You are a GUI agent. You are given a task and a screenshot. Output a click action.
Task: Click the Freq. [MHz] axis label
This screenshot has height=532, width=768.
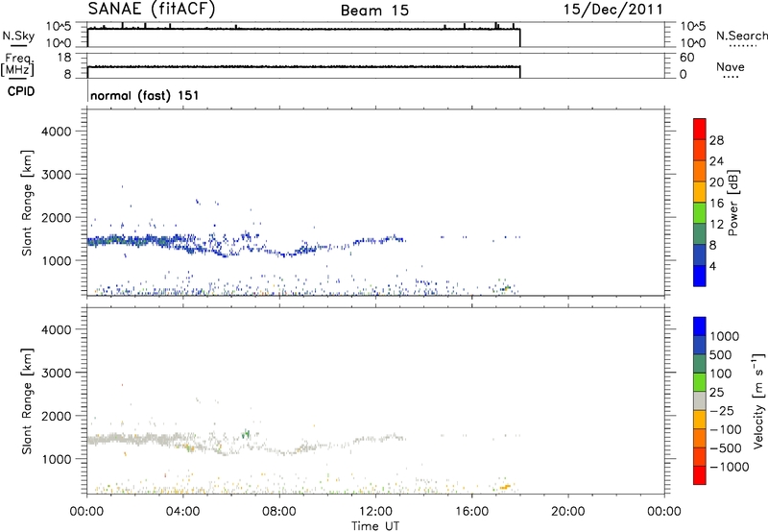(x=17, y=64)
